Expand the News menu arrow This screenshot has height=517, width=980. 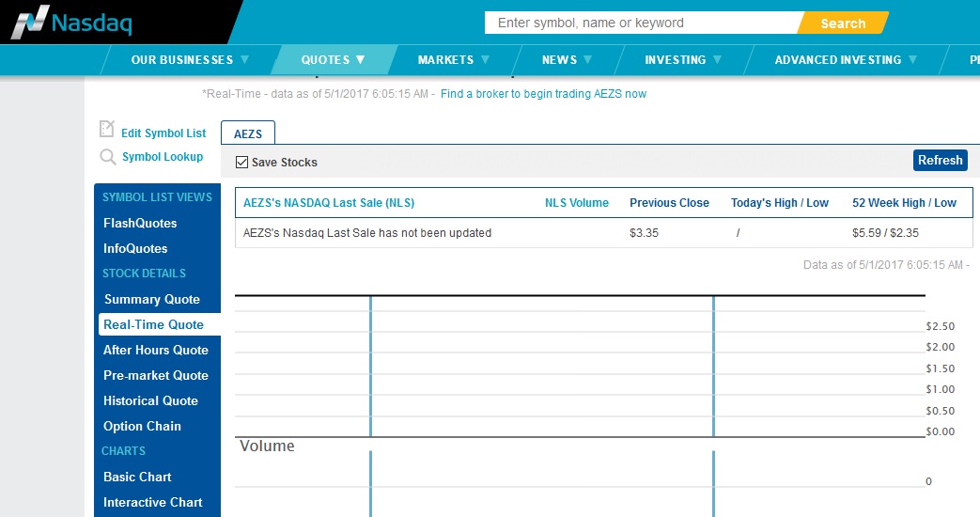[587, 59]
